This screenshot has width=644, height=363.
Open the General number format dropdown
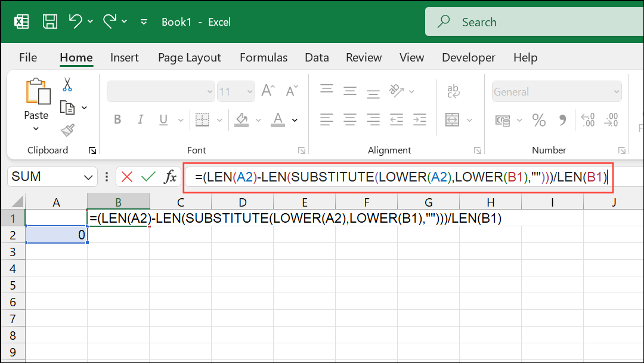point(617,92)
